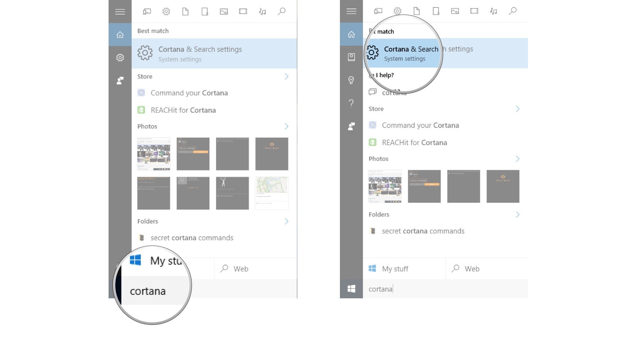
Task: Open left screenshot thumbnail with orange circle
Action: [x=272, y=154]
